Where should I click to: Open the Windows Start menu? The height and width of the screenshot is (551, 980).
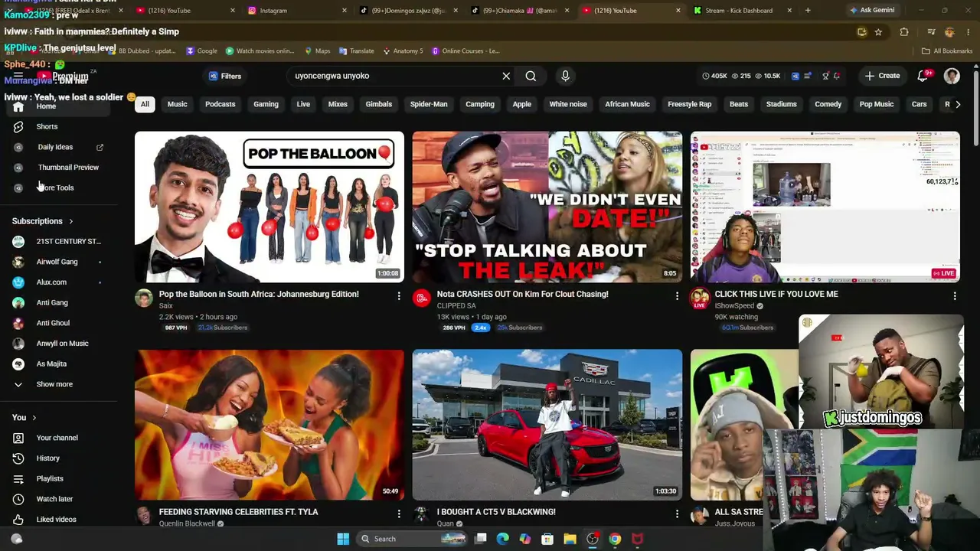pyautogui.click(x=343, y=539)
